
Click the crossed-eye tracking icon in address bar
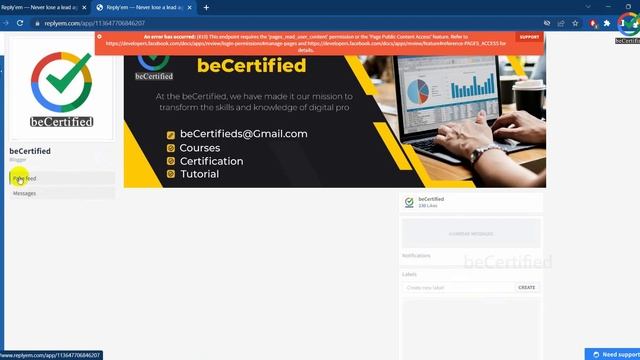click(x=547, y=23)
